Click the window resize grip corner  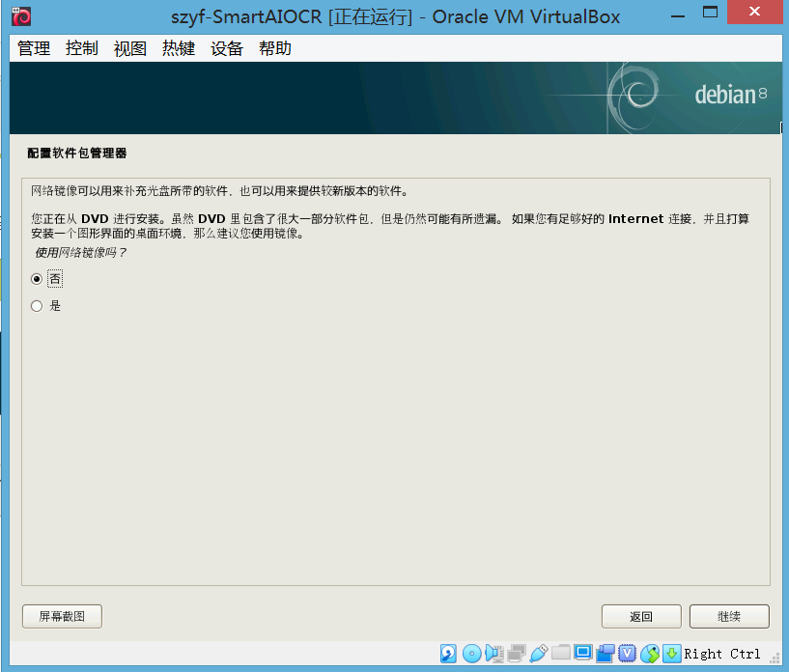tap(775, 658)
